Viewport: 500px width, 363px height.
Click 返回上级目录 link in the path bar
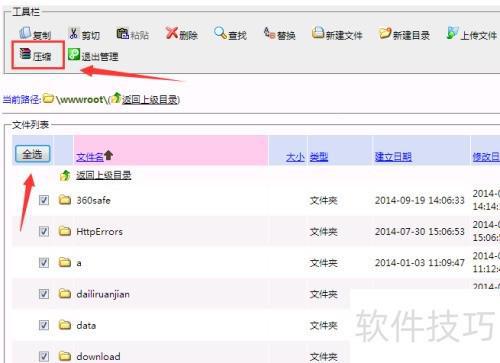[x=150, y=99]
